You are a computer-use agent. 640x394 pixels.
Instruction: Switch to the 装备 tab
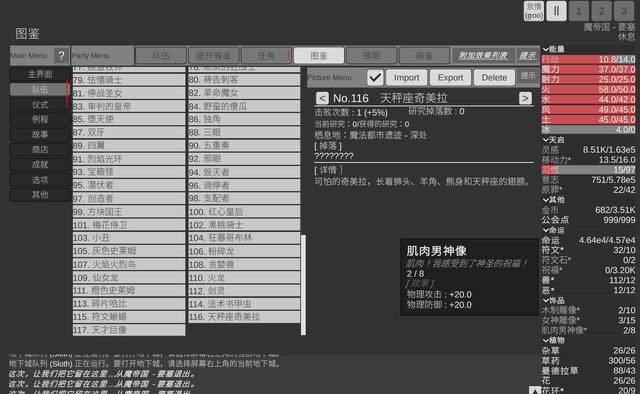[424, 56]
